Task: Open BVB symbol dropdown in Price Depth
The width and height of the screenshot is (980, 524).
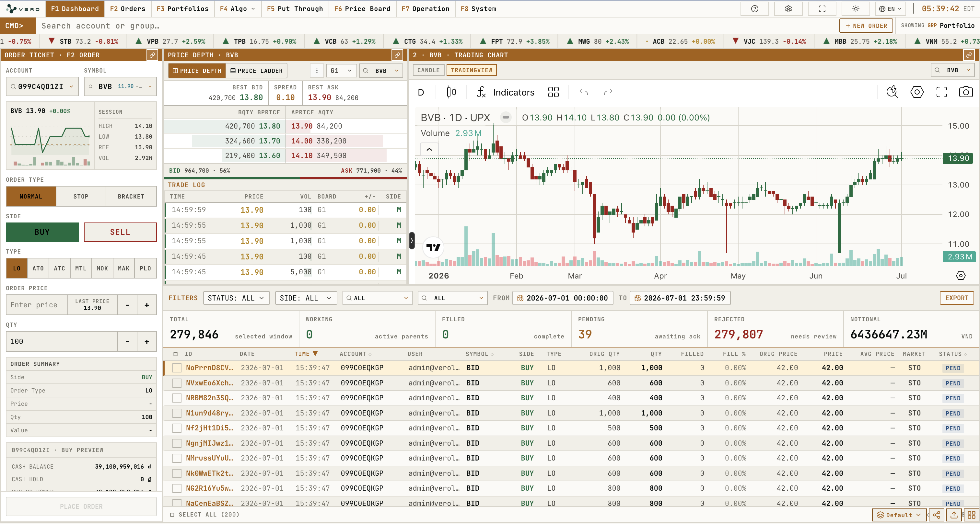Action: [381, 70]
